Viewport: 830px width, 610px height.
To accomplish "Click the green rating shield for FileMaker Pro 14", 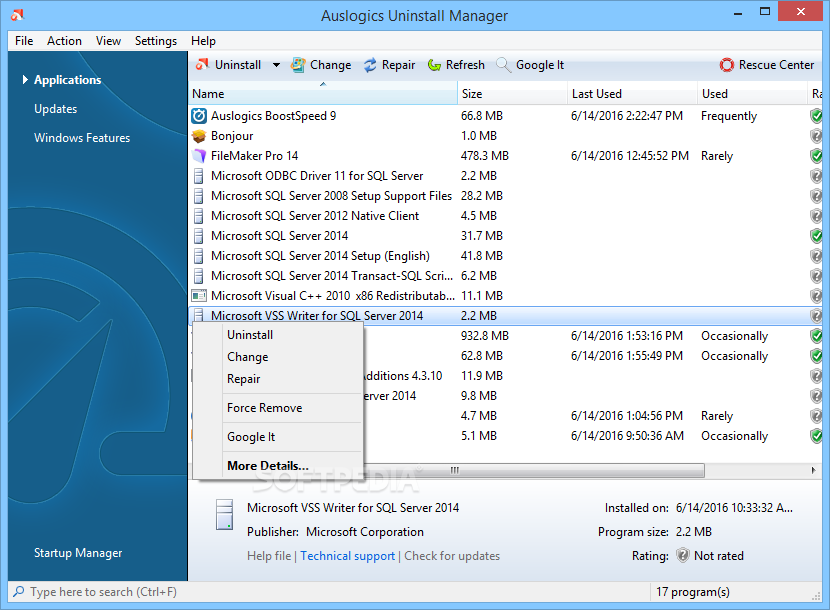I will [816, 156].
